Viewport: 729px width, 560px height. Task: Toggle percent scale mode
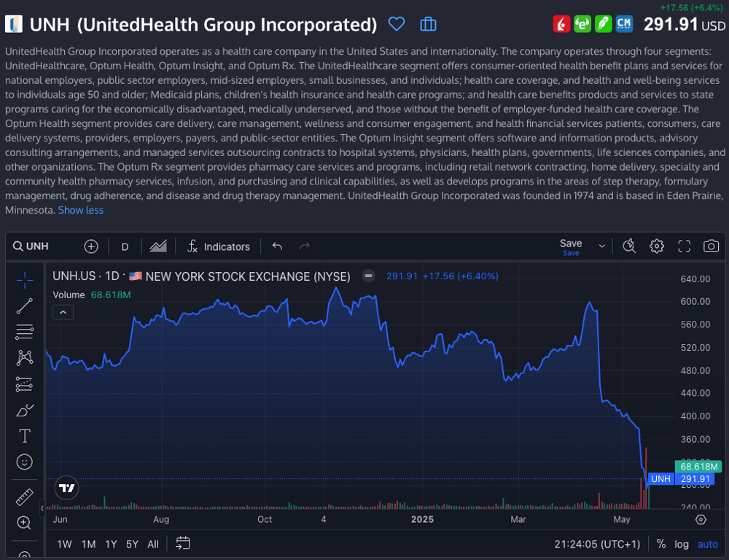click(x=661, y=544)
